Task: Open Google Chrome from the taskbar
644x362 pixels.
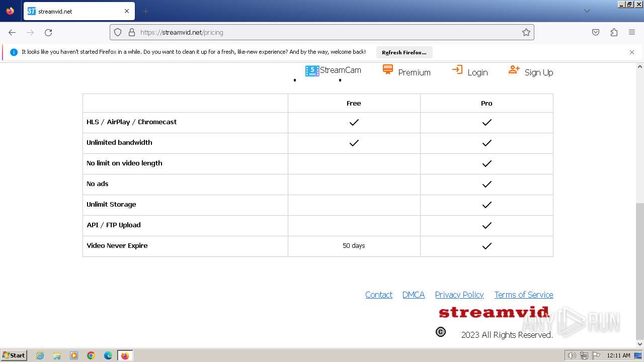Action: pyautogui.click(x=91, y=355)
